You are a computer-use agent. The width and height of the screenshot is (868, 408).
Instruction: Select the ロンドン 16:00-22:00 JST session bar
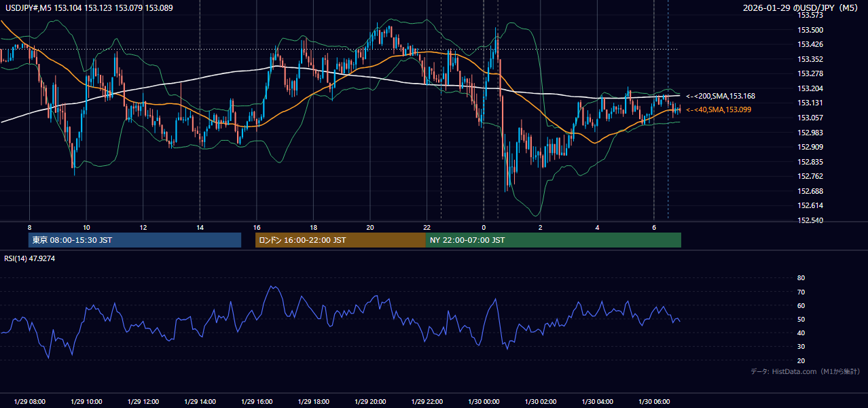tap(340, 240)
